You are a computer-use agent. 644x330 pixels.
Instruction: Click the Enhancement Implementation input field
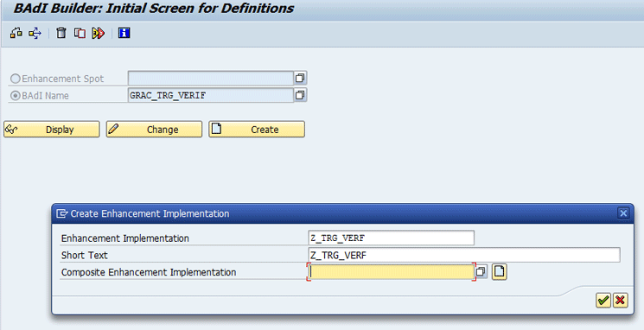(x=391, y=238)
